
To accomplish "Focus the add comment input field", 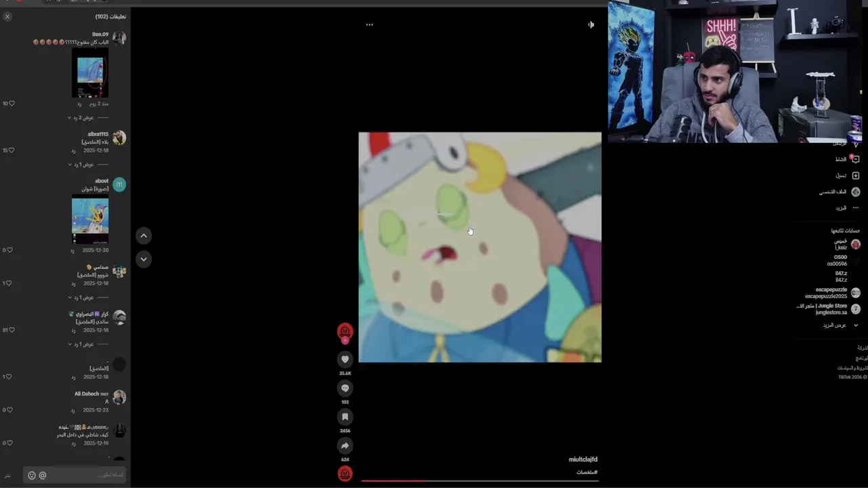I will pos(75,475).
